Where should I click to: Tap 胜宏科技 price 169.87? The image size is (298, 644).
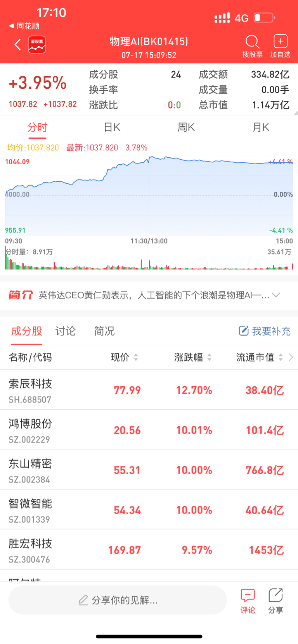(x=124, y=550)
